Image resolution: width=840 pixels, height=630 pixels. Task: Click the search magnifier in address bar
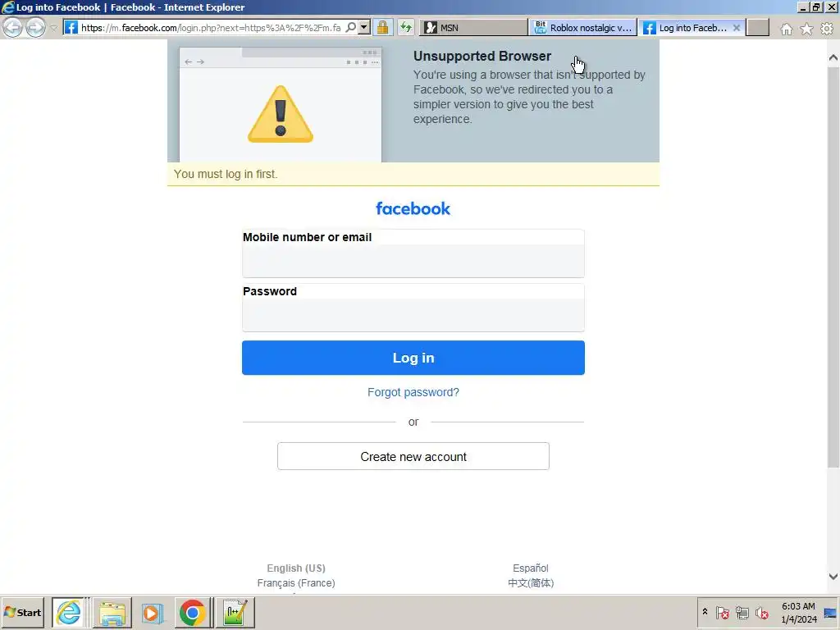click(351, 27)
